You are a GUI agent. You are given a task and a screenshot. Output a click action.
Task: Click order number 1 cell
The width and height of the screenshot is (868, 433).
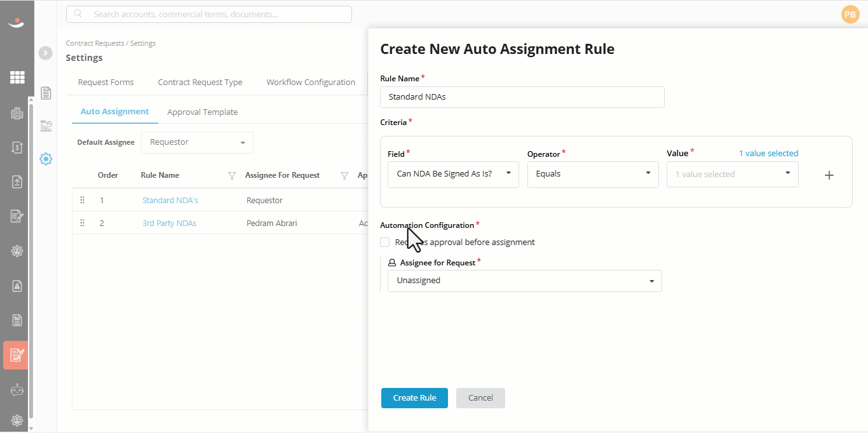pyautogui.click(x=102, y=201)
